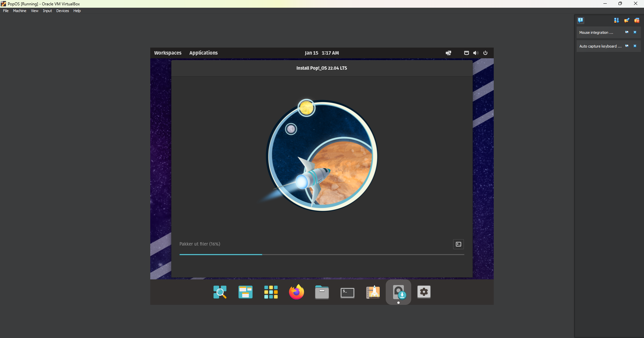Click the 'Pakker ut filer (16%)' status text
This screenshot has width=644, height=338.
(x=200, y=244)
